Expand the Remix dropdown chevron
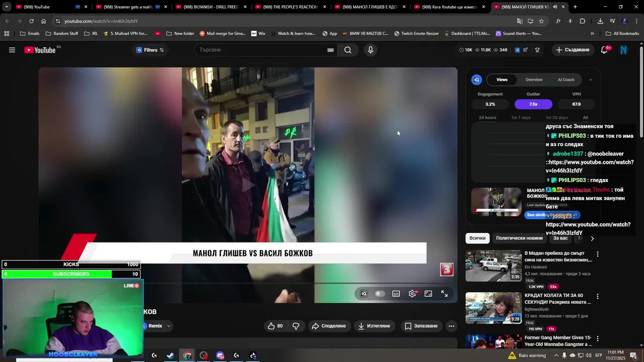 point(169,326)
